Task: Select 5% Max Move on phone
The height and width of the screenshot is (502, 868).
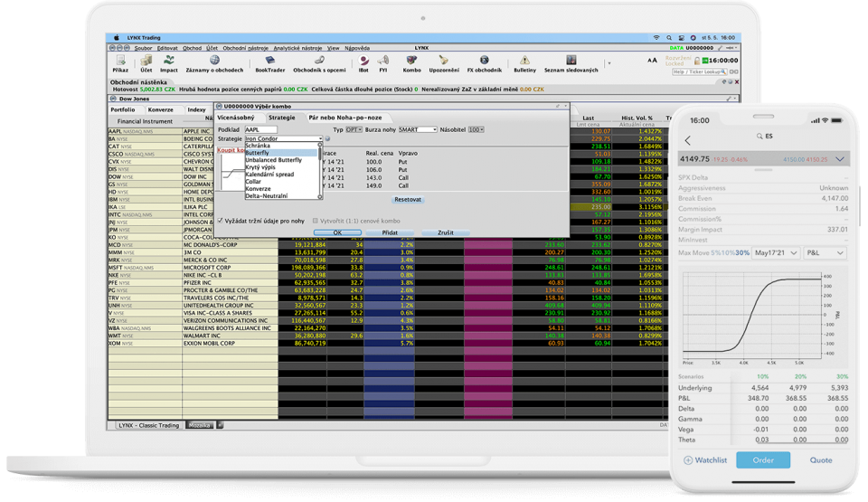Action: (715, 252)
